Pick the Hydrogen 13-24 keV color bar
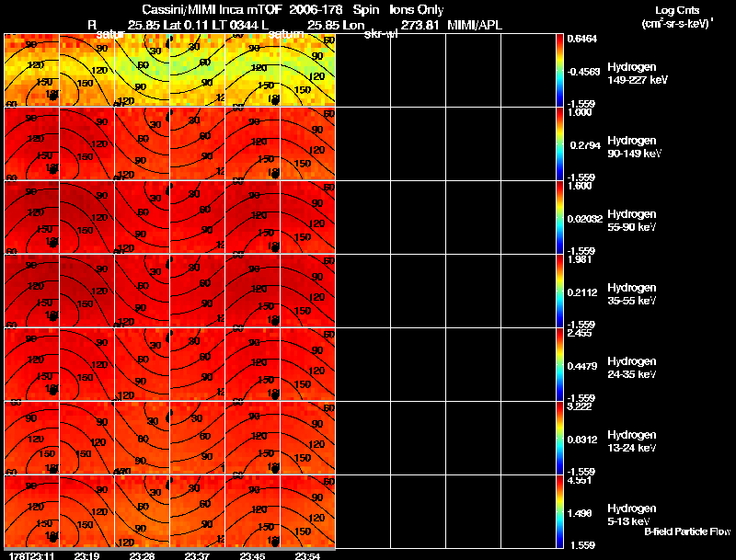Viewport: 736px width, 560px height. [559, 438]
